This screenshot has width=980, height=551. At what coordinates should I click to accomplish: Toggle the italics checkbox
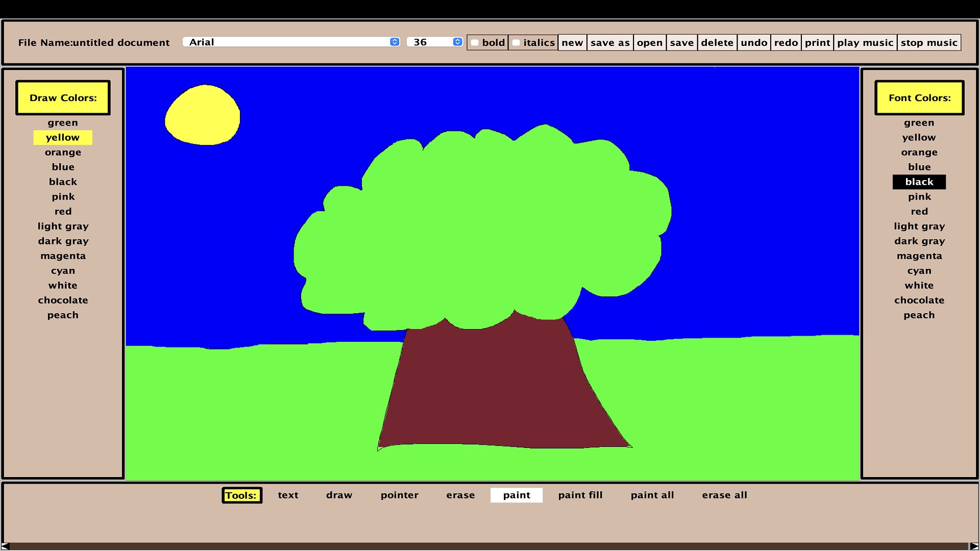[x=517, y=42]
